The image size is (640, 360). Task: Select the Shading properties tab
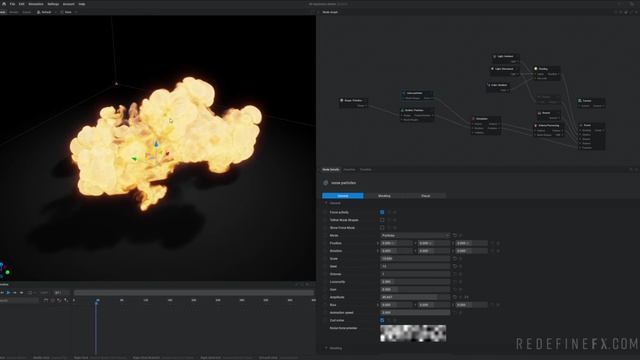coord(384,196)
